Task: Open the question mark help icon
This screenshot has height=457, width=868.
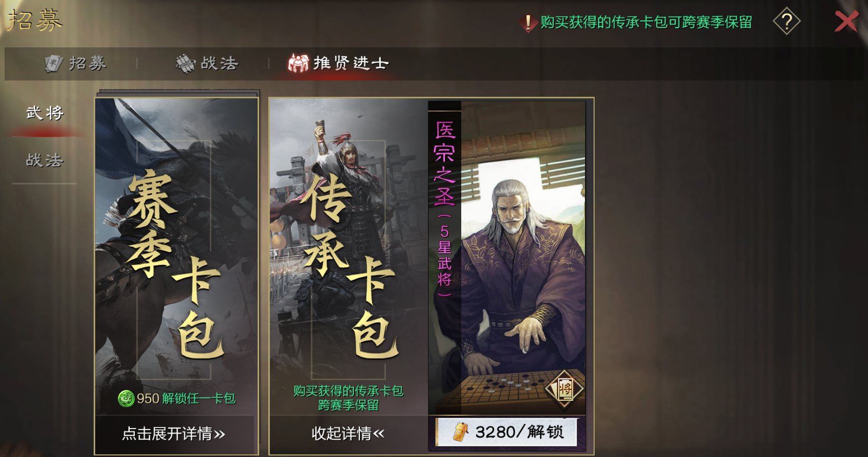Action: [x=787, y=21]
